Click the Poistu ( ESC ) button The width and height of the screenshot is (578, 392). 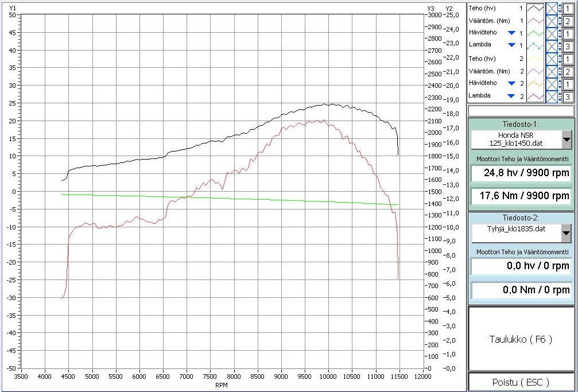click(521, 382)
